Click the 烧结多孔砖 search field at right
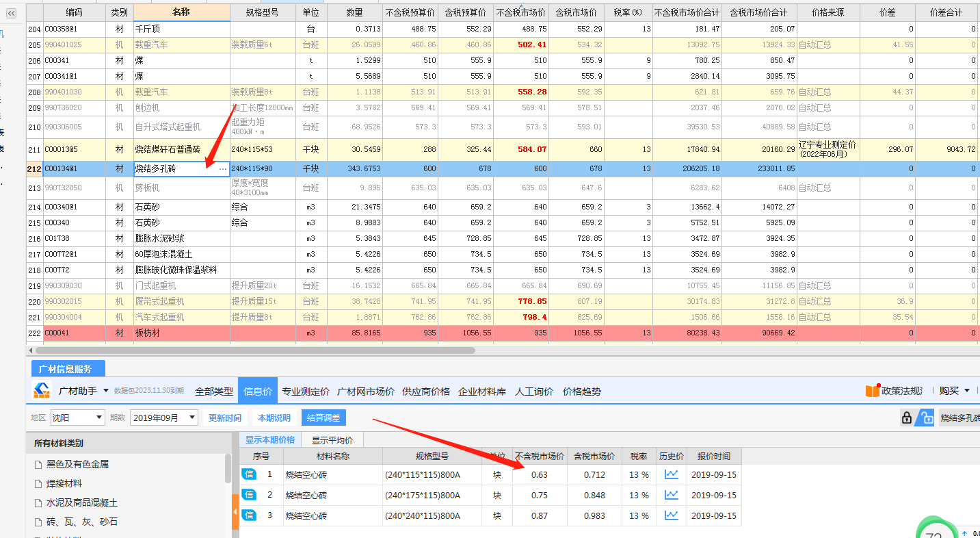Image resolution: width=980 pixels, height=538 pixels. 959,418
